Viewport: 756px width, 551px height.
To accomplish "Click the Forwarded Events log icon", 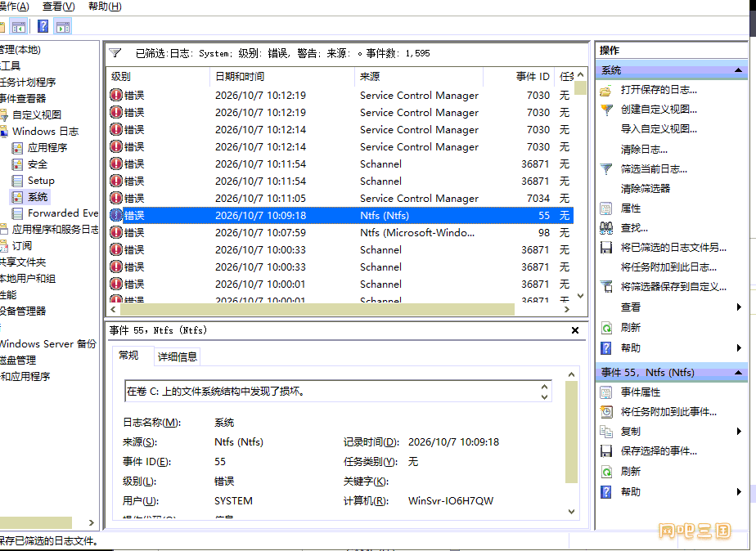I will pos(17,213).
